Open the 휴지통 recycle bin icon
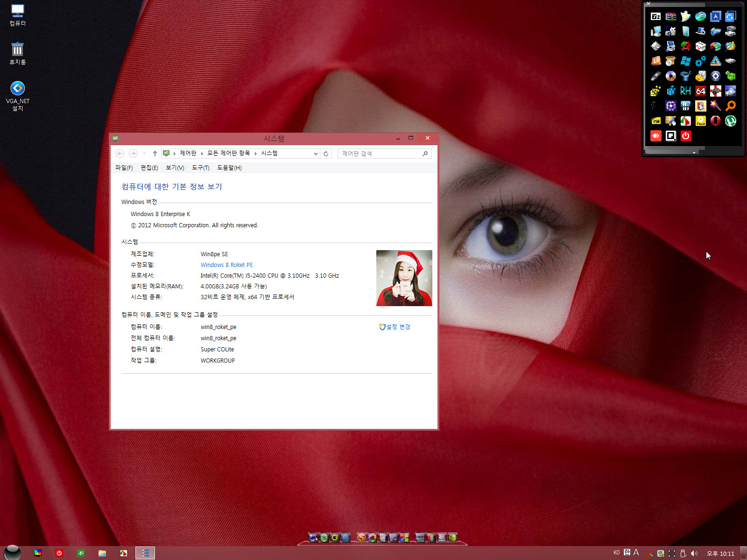 18,54
